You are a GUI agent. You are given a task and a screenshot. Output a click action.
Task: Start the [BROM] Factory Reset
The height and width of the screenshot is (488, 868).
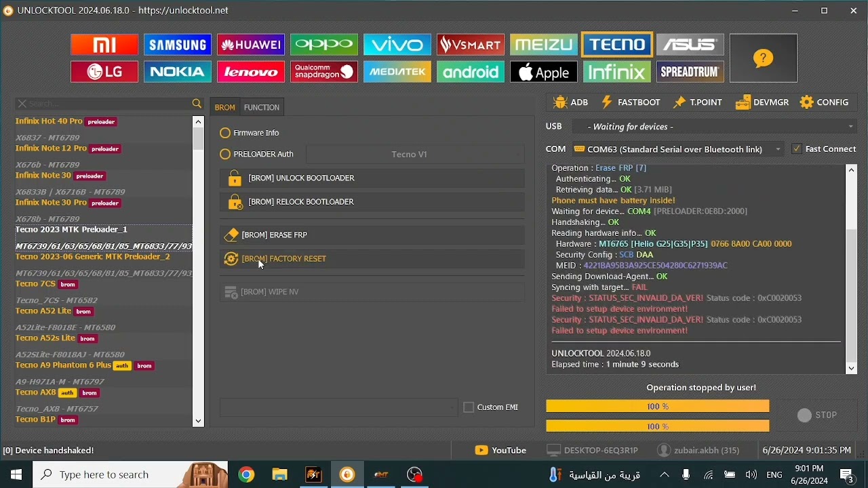click(x=372, y=259)
